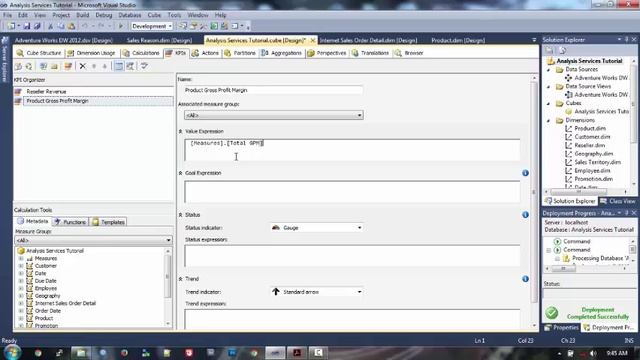This screenshot has height=360, width=640.
Task: Collapse the Goal Expression section
Action: (x=180, y=173)
